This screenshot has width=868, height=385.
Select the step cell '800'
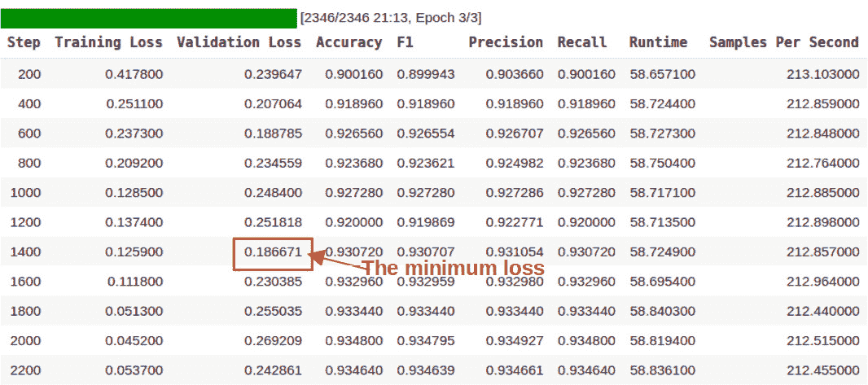click(x=29, y=163)
